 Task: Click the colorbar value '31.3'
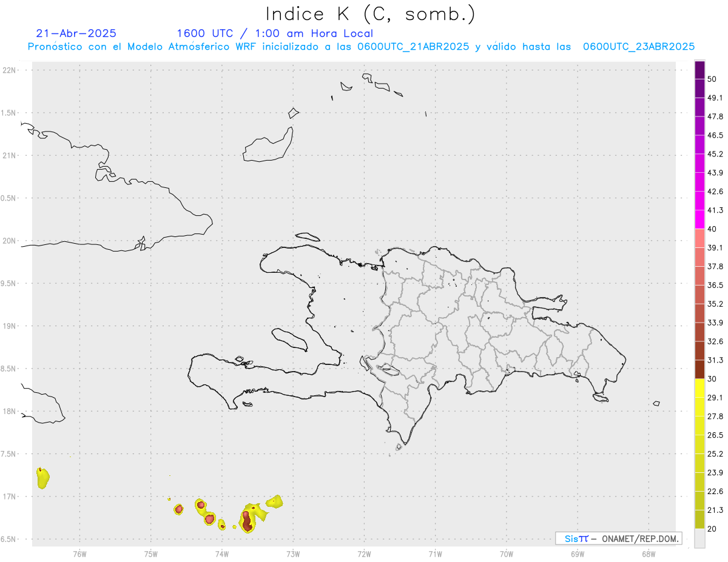pos(715,360)
